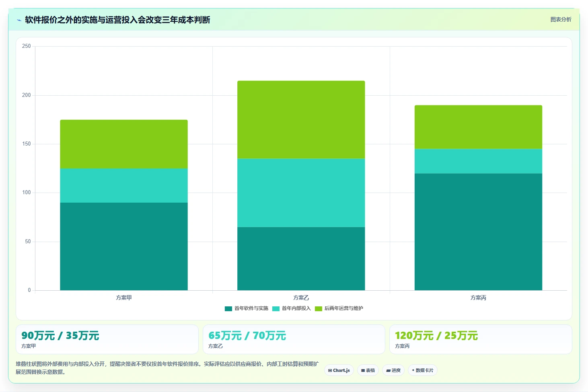
Task: Click the 100 y-axis tick label
Action: [27, 193]
